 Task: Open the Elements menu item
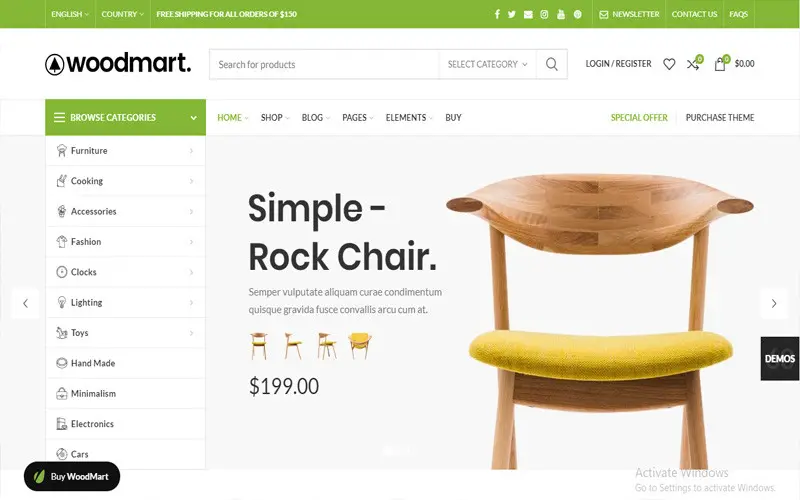(x=409, y=118)
